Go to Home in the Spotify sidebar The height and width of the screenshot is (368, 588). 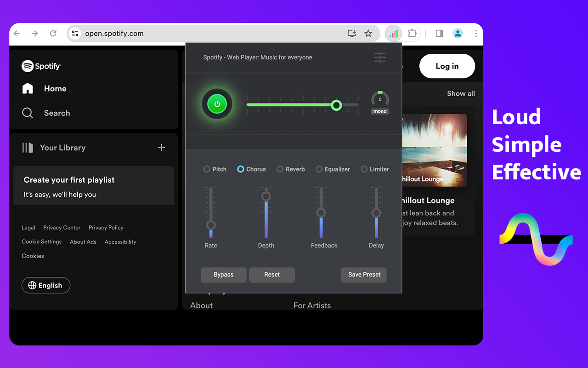[x=45, y=88]
